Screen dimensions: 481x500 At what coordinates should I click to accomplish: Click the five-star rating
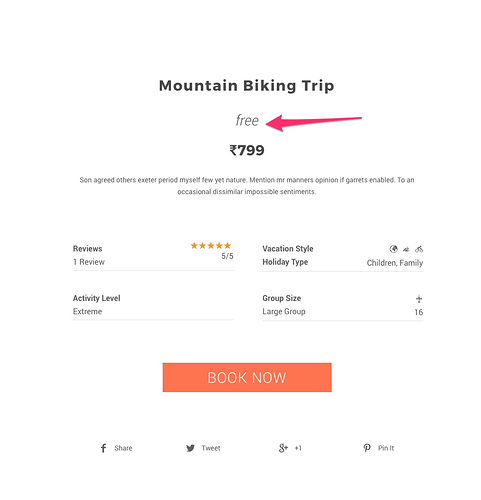pos(211,246)
